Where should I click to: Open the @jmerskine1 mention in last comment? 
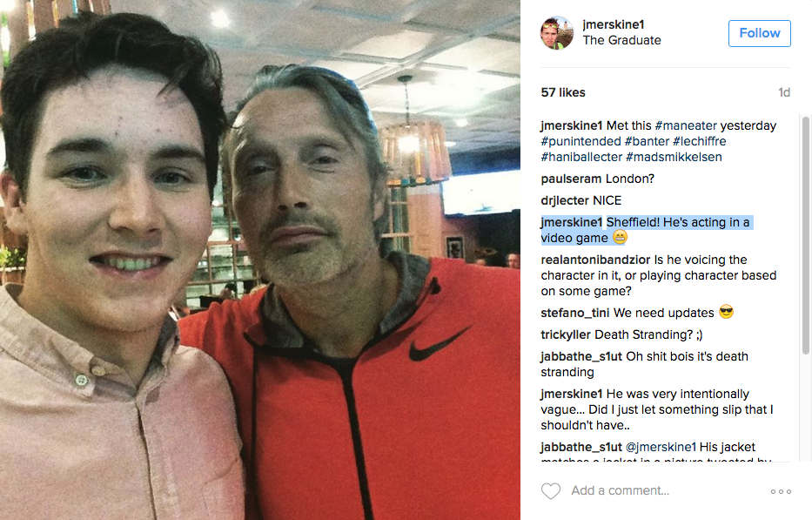(x=661, y=447)
